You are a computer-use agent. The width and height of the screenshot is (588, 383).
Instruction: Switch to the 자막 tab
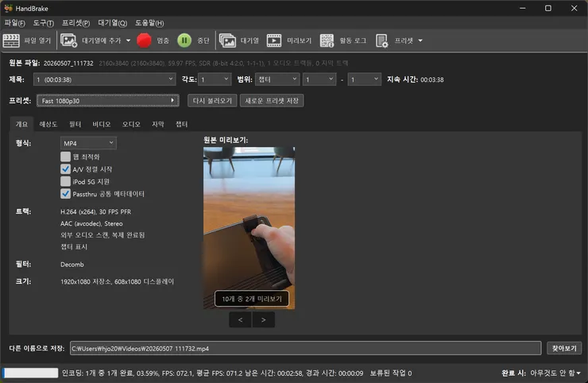(158, 124)
